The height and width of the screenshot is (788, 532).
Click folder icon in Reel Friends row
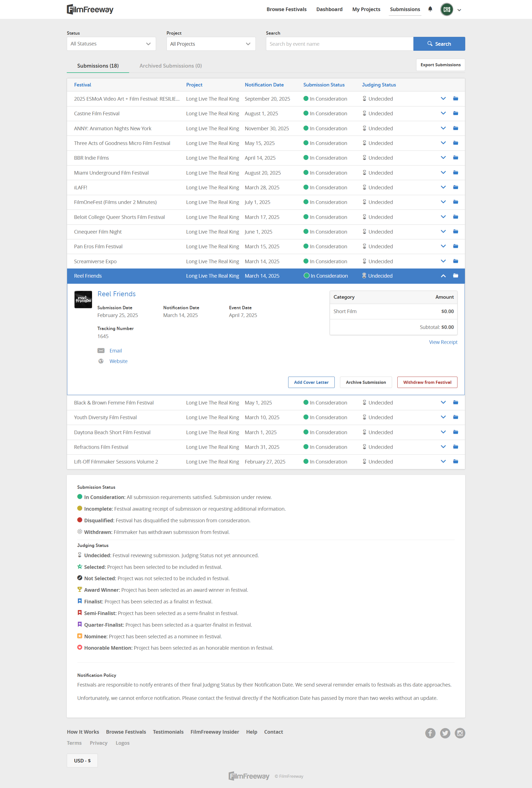point(455,276)
